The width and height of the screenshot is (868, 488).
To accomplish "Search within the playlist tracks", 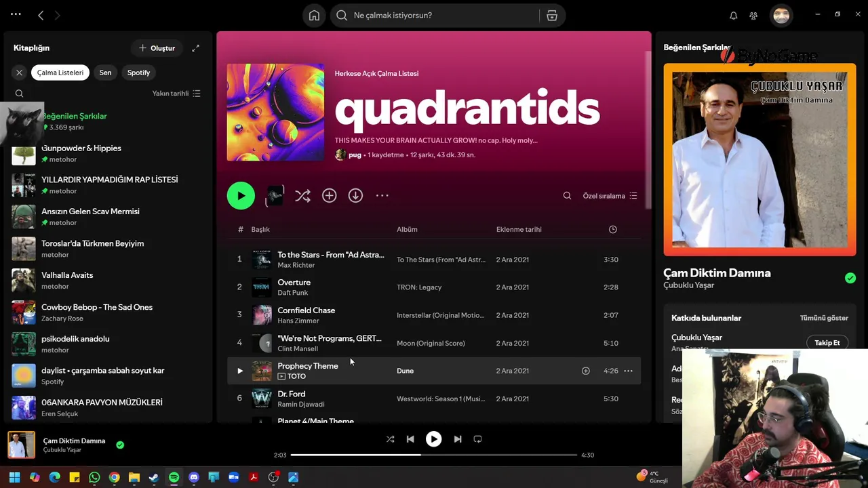I will point(567,196).
